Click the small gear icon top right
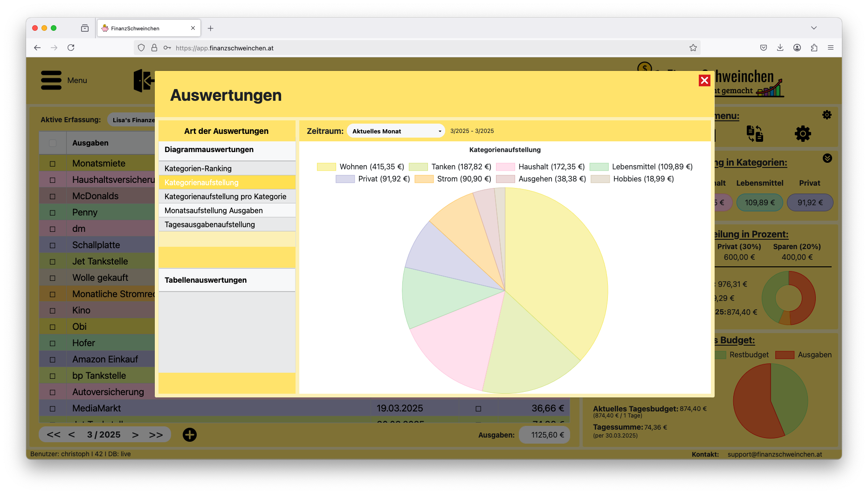The height and width of the screenshot is (494, 868). pos(827,115)
